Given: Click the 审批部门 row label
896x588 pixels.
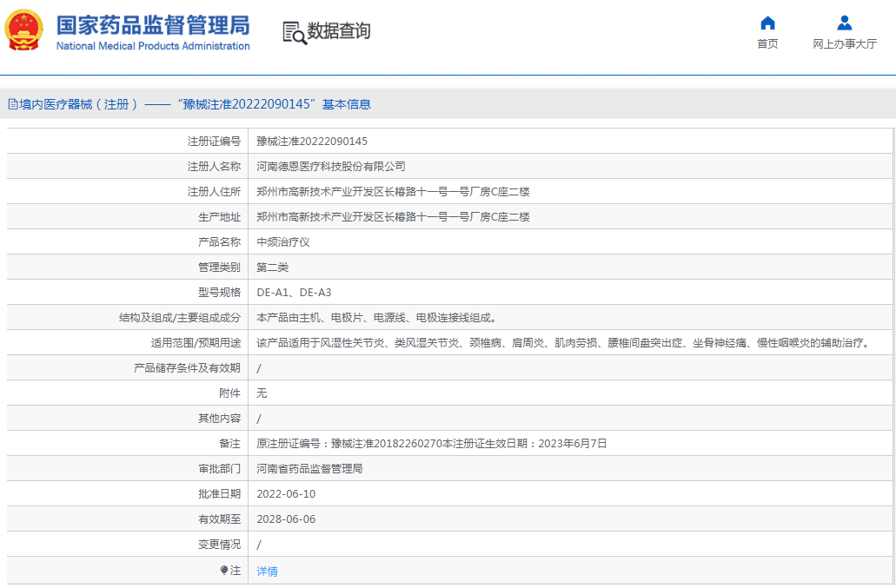Looking at the screenshot, I should pos(219,469).
